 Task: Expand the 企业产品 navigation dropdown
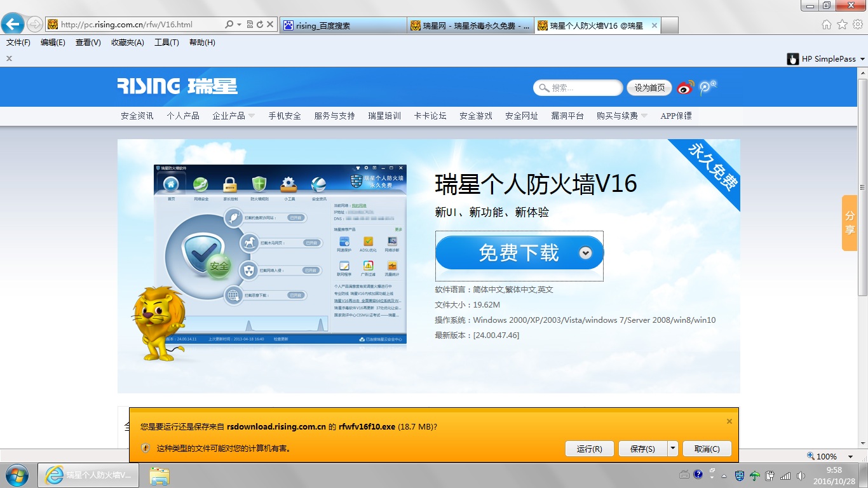coord(252,116)
